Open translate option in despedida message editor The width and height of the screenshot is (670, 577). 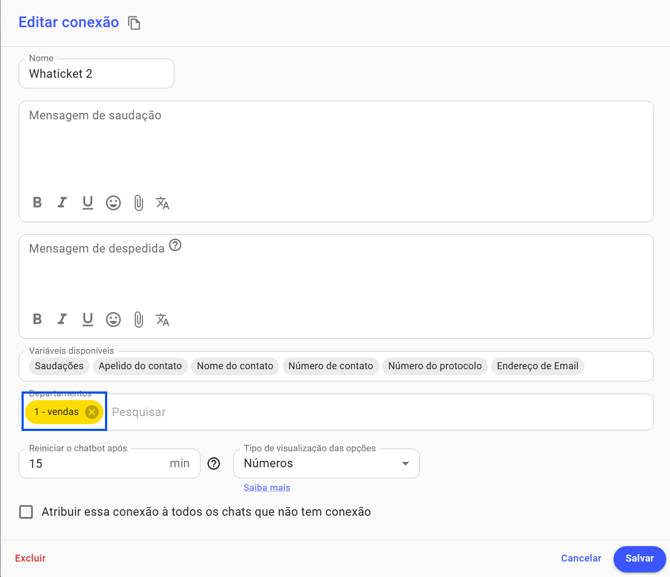[x=162, y=320]
